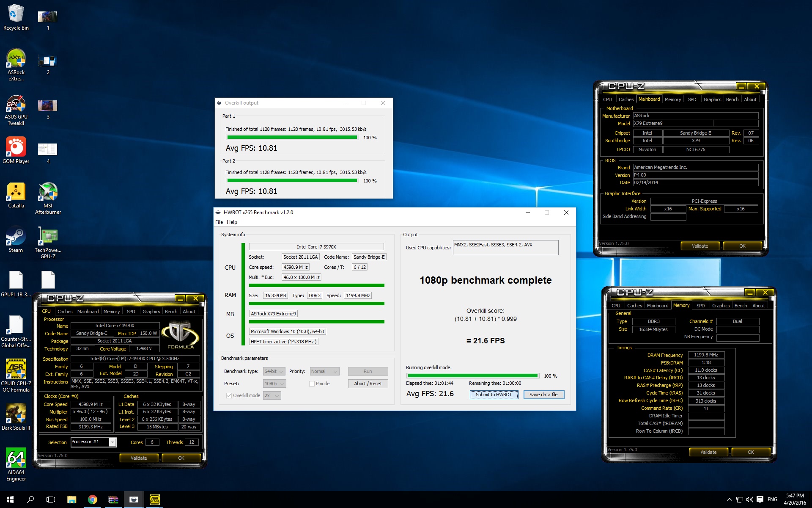
Task: Select CPU tab in Memory CPU-Z window
Action: click(616, 306)
